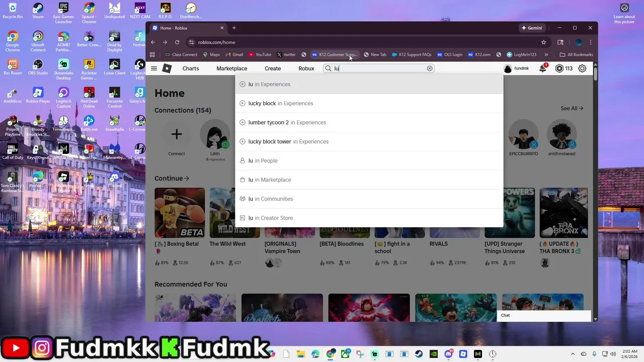Click the Connect plus button

[177, 134]
